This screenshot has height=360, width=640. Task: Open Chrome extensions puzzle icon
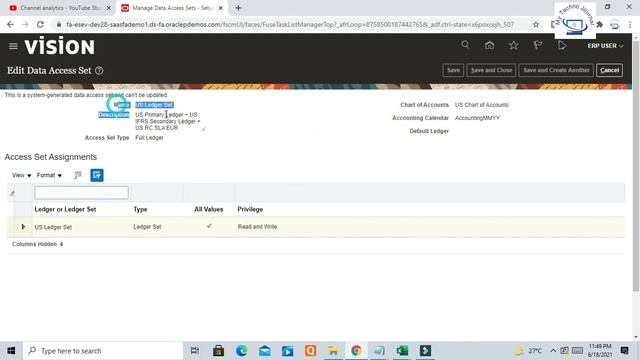[x=600, y=24]
